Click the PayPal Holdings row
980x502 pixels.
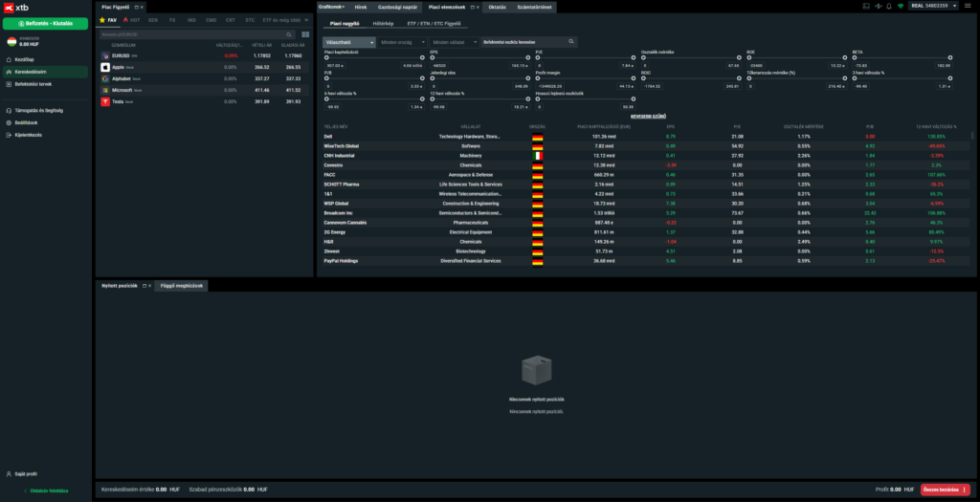tap(646, 261)
